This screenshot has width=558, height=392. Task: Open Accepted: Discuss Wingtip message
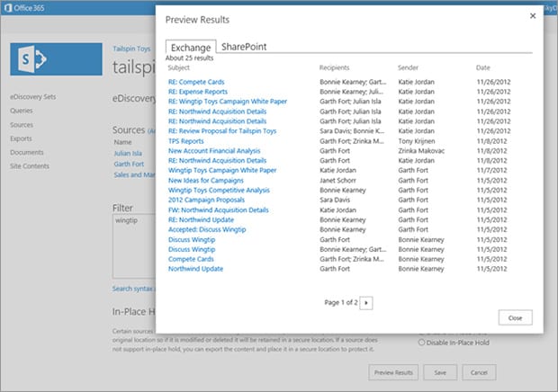click(207, 229)
